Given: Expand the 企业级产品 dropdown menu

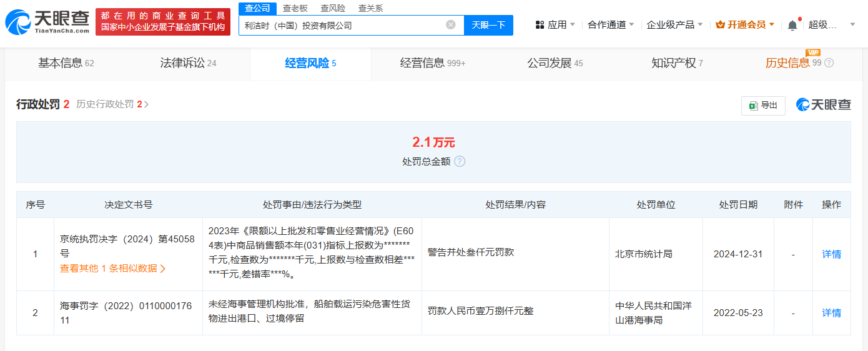Looking at the screenshot, I should 674,25.
